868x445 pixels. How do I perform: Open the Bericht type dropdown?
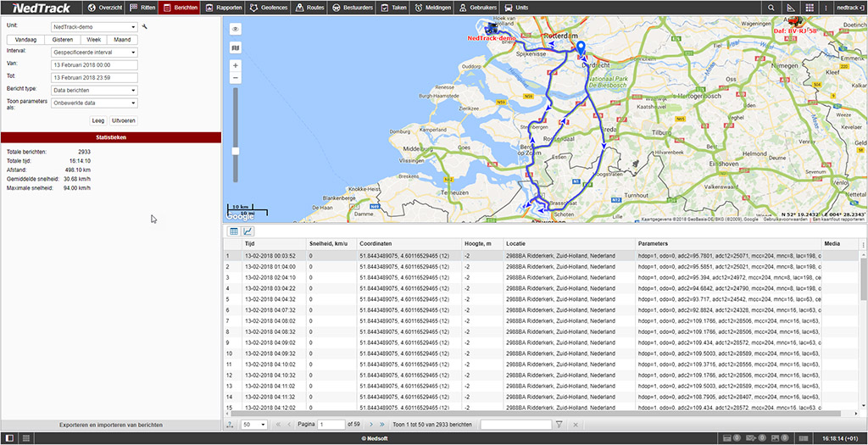94,90
